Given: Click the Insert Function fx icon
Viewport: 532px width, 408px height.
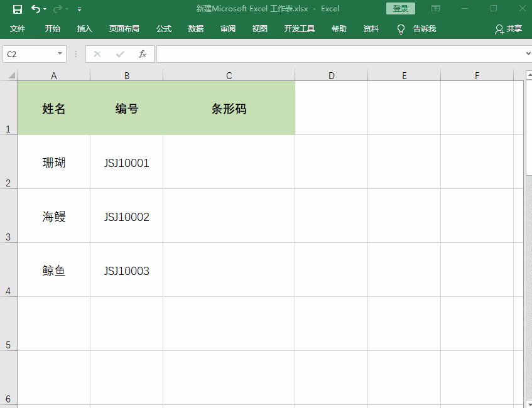Looking at the screenshot, I should click(143, 53).
